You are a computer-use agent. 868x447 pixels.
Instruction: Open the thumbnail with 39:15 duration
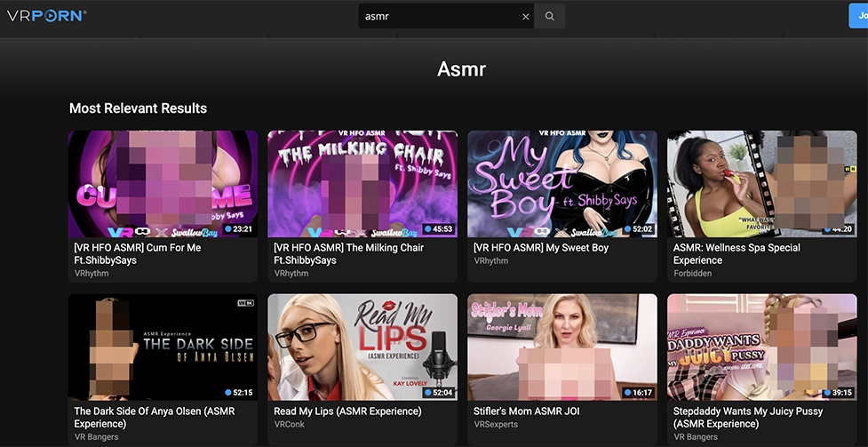coord(762,347)
